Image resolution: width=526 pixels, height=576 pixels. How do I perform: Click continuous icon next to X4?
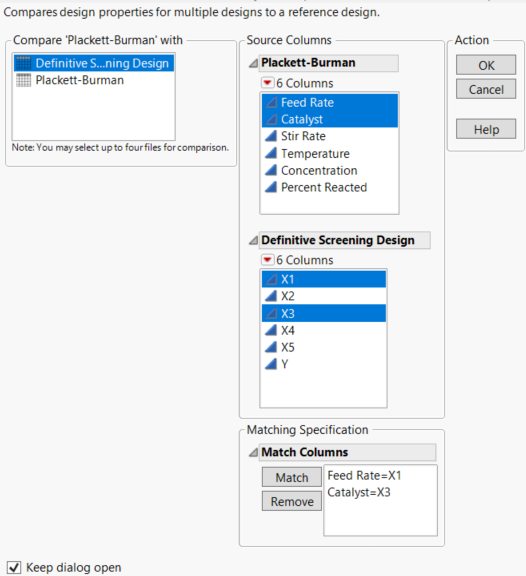click(271, 330)
